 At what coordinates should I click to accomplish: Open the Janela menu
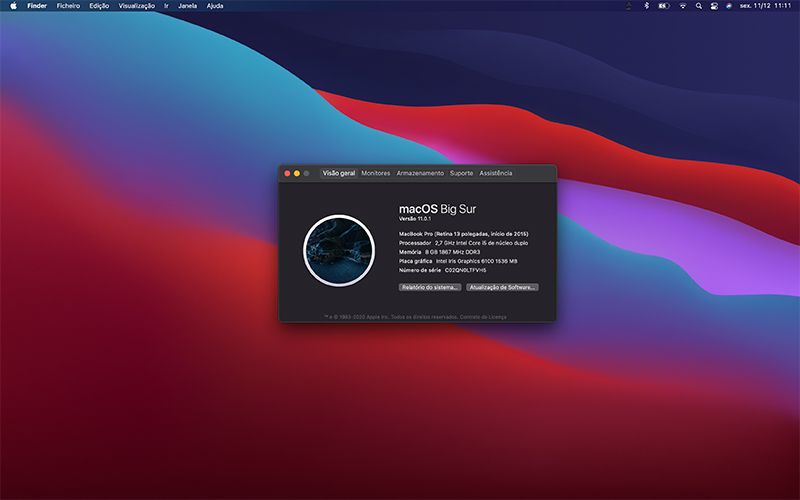click(187, 6)
